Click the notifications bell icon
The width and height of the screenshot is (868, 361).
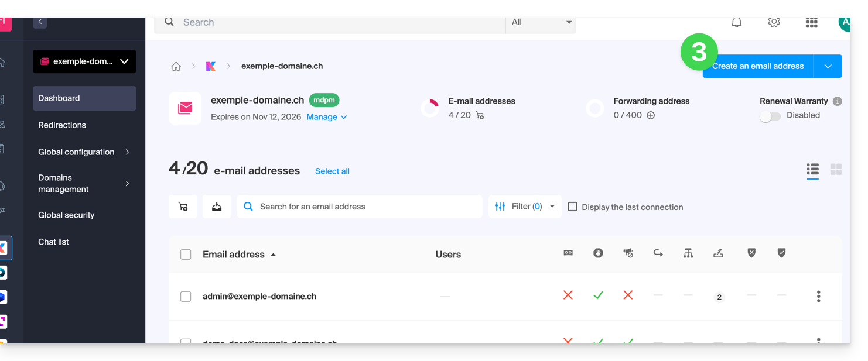737,22
